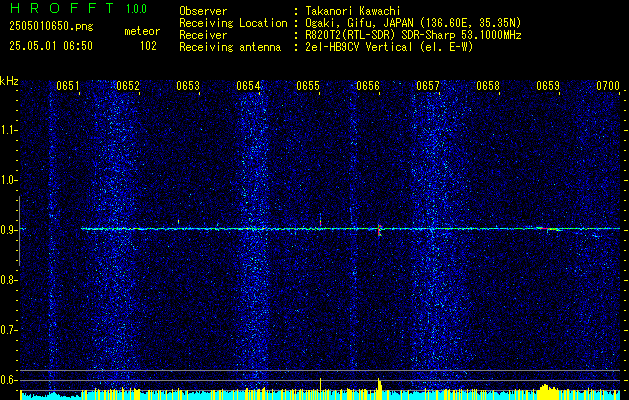Click the 0.8 kHz axis tick label

9,280
